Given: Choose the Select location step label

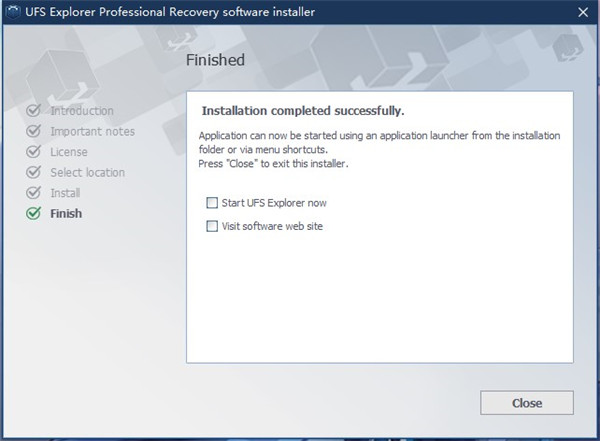Looking at the screenshot, I should 88,173.
